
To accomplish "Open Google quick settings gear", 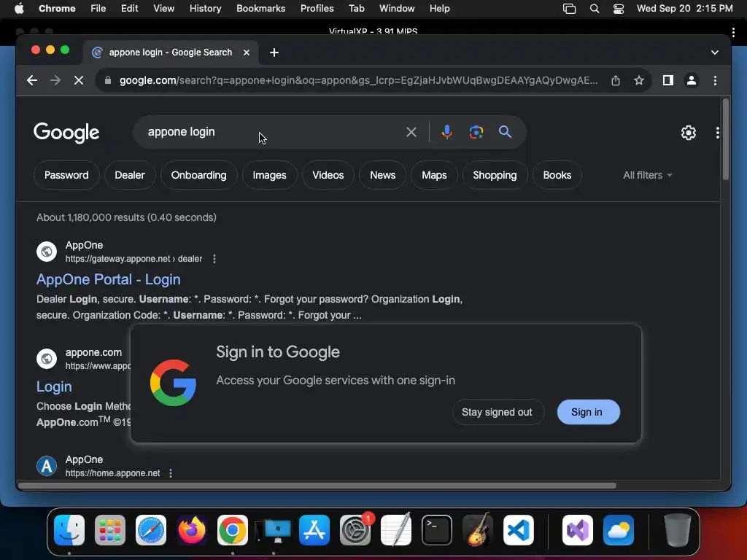I will (689, 133).
